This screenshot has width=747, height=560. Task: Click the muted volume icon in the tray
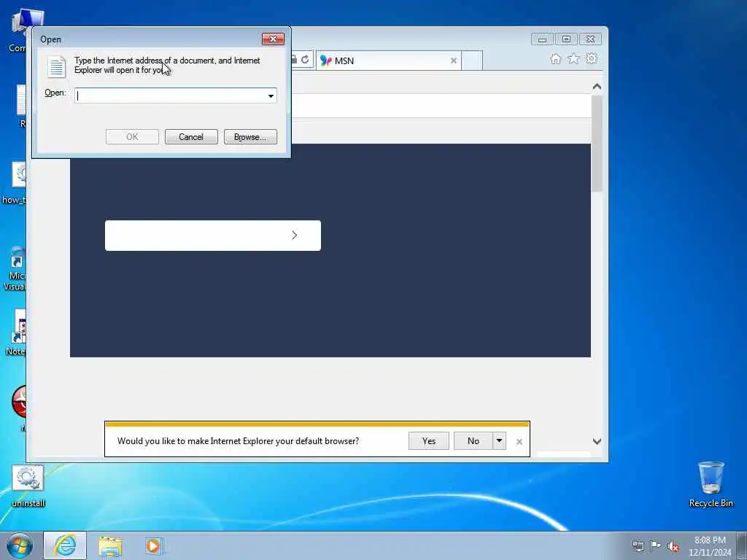point(673,546)
